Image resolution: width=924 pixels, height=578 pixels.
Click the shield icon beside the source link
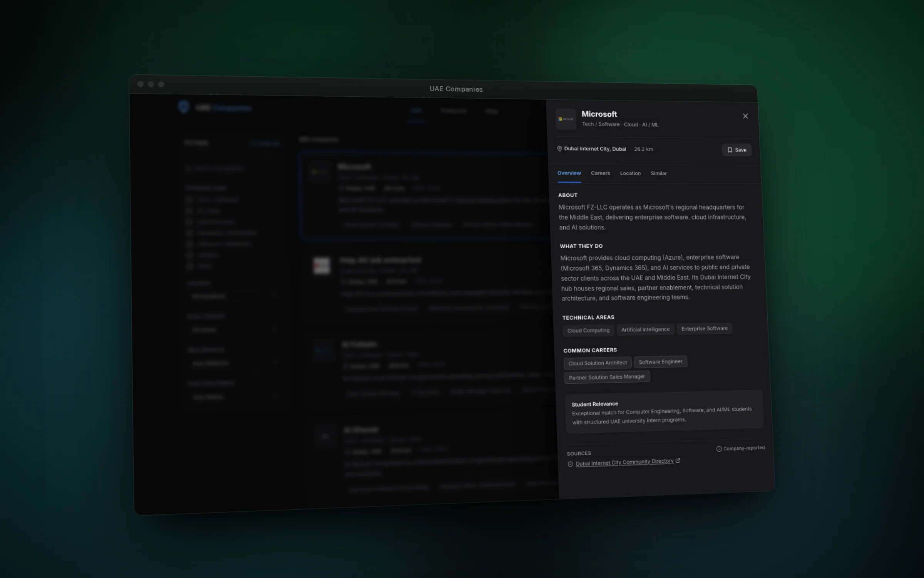tap(570, 464)
